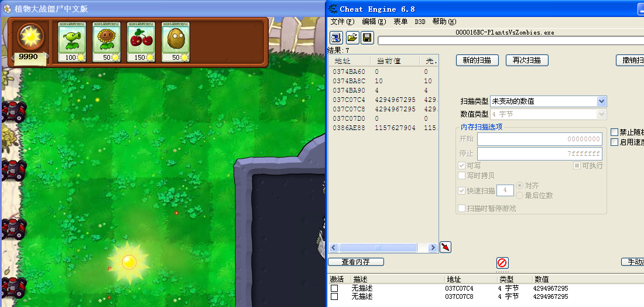Click the 激活 column header in address list

pyautogui.click(x=339, y=279)
